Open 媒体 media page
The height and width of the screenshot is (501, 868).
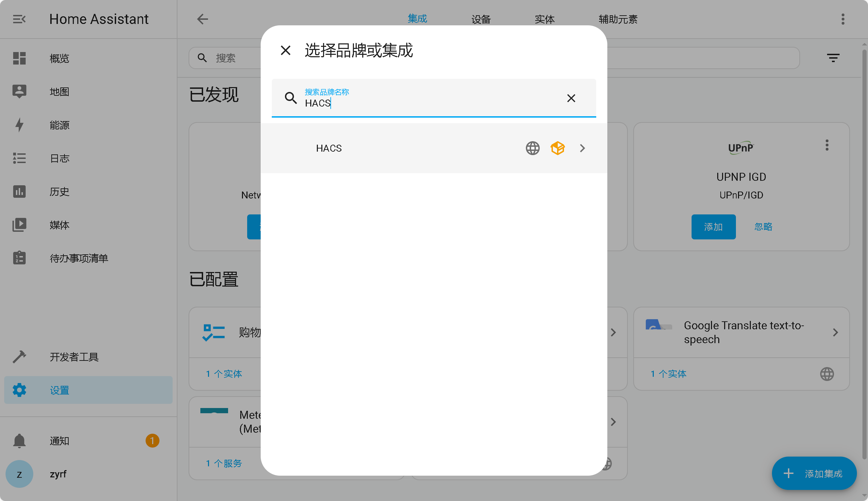[88, 225]
